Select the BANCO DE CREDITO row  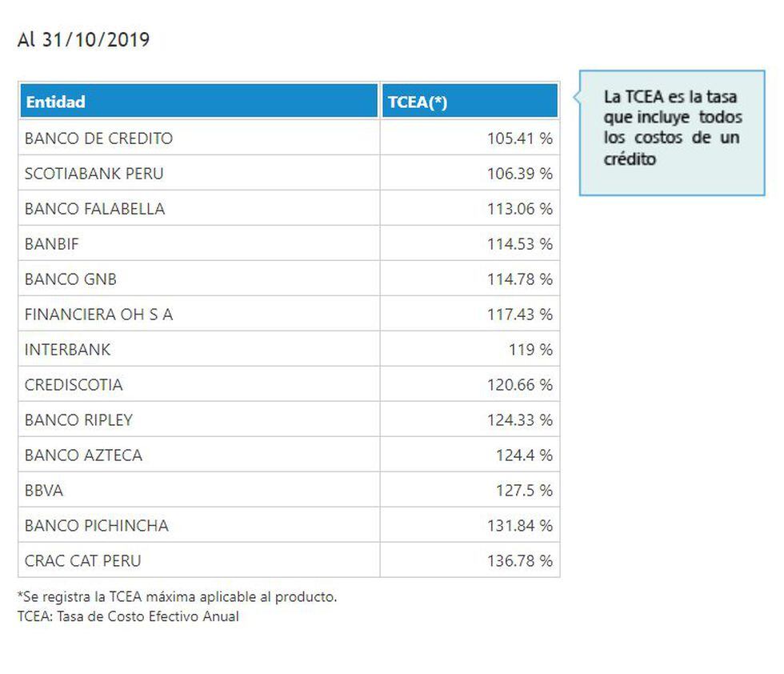(98, 138)
